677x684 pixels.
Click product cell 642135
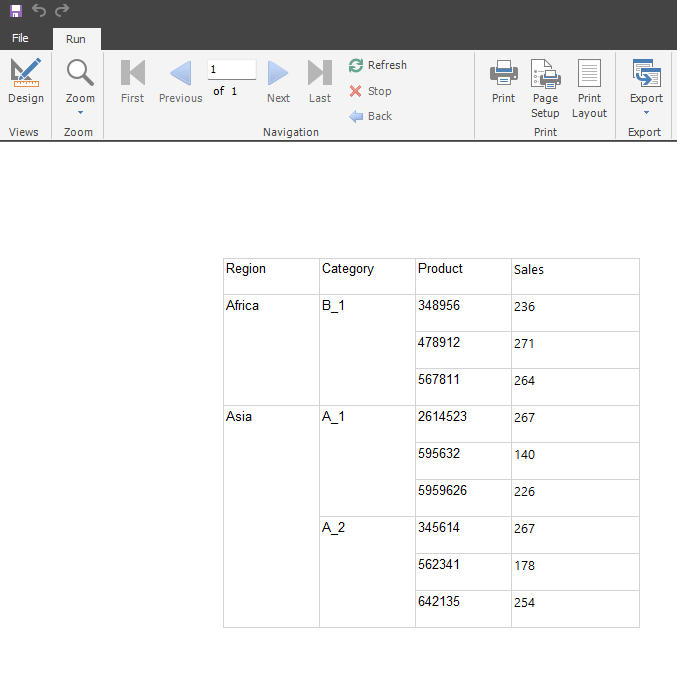pos(463,609)
